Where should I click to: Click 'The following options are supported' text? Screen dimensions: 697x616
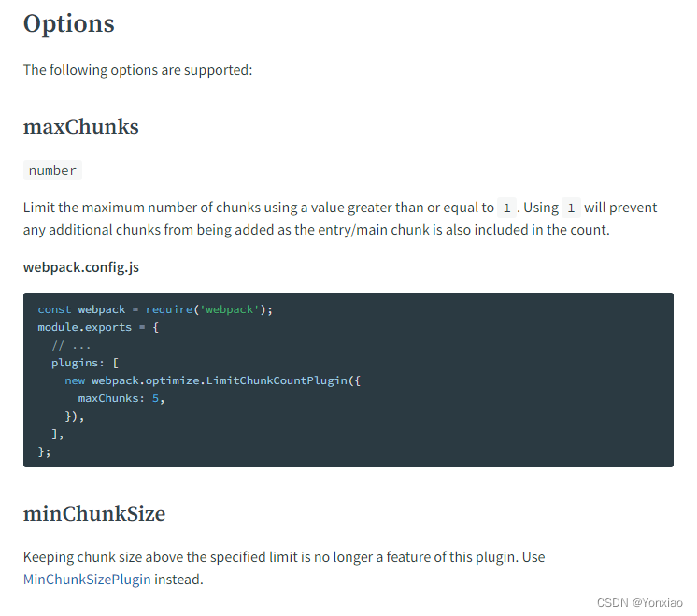coord(137,70)
